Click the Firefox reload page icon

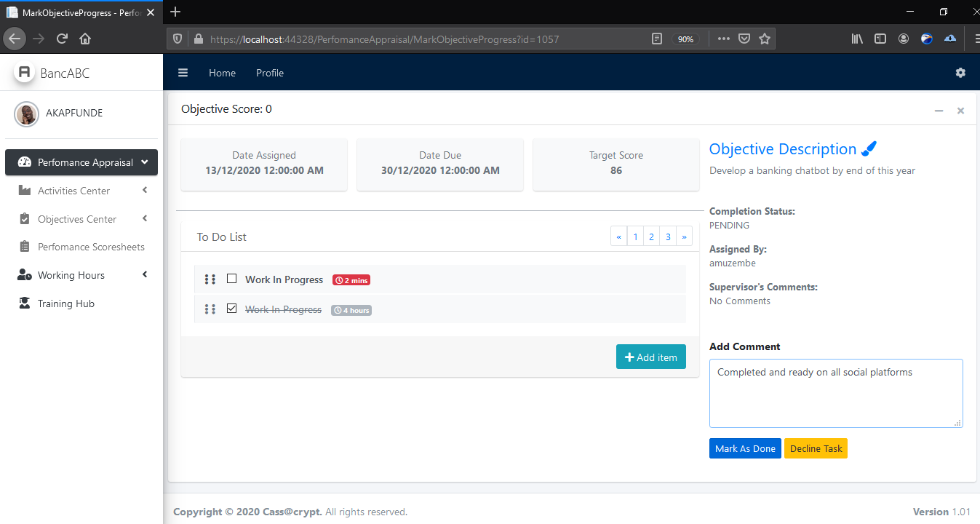pyautogui.click(x=62, y=39)
